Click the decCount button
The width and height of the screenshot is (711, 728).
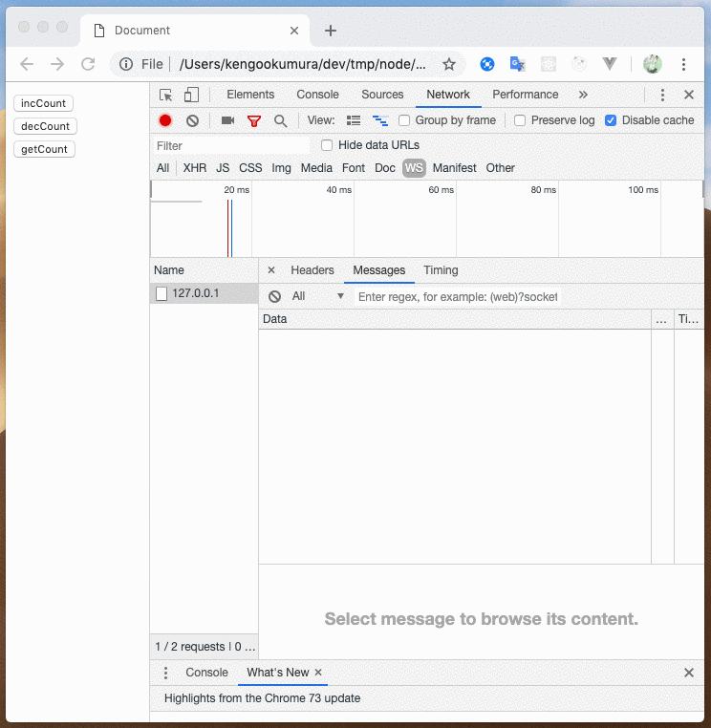point(45,126)
